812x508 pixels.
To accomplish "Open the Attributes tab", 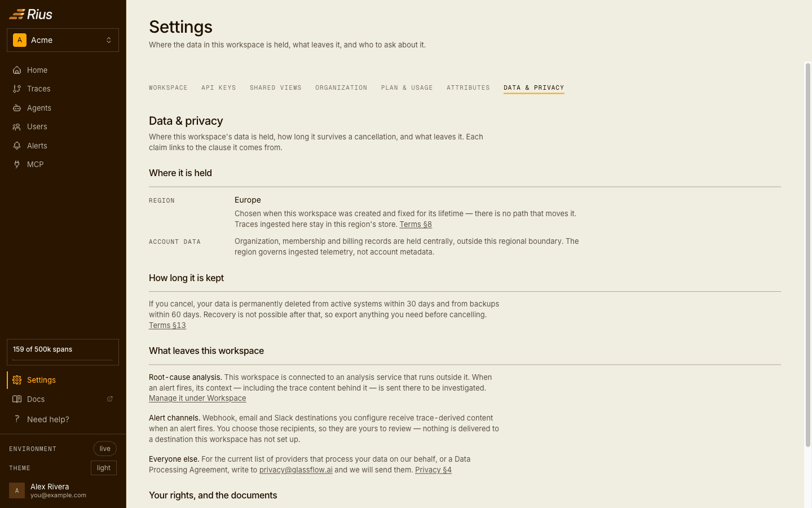I will 468,87.
